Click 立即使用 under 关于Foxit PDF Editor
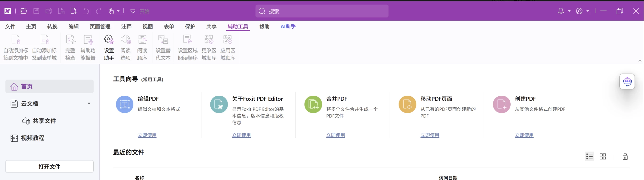 tap(241, 135)
